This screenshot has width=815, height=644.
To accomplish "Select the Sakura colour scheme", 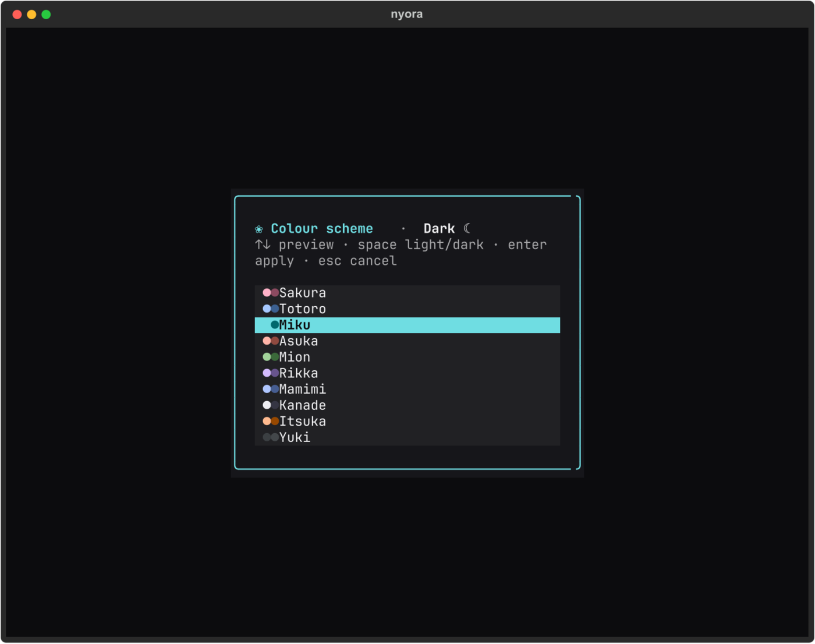I will (407, 293).
